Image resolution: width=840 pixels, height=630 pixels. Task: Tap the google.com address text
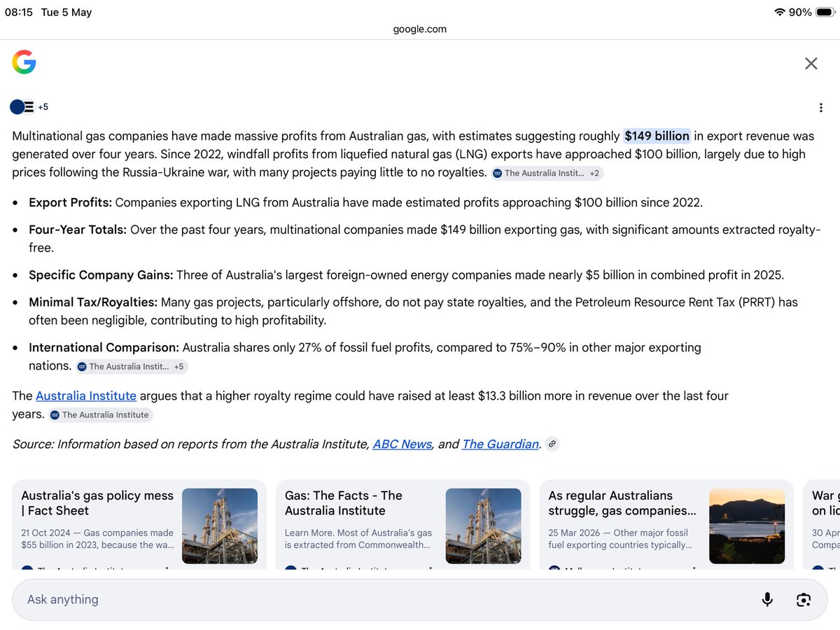pyautogui.click(x=420, y=29)
